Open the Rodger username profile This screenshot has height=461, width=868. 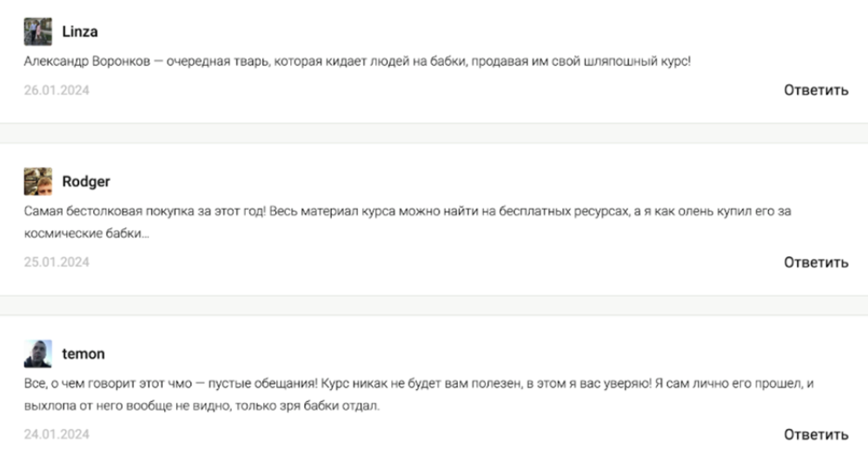click(86, 181)
